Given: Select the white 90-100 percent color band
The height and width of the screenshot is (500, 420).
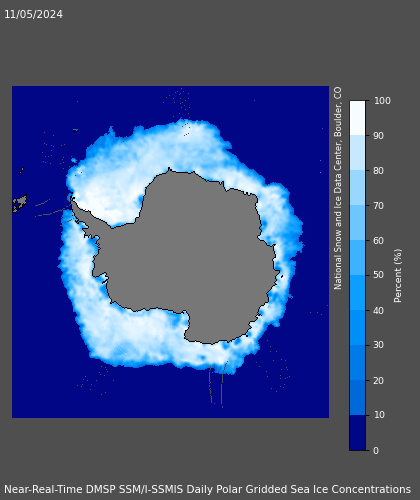Looking at the screenshot, I should [357, 118].
